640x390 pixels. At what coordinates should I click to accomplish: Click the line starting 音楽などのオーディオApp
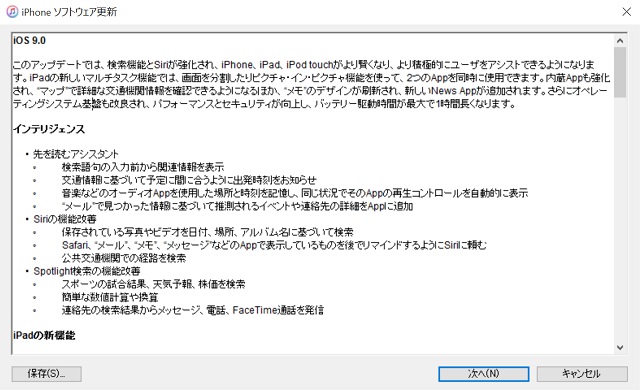(x=295, y=193)
